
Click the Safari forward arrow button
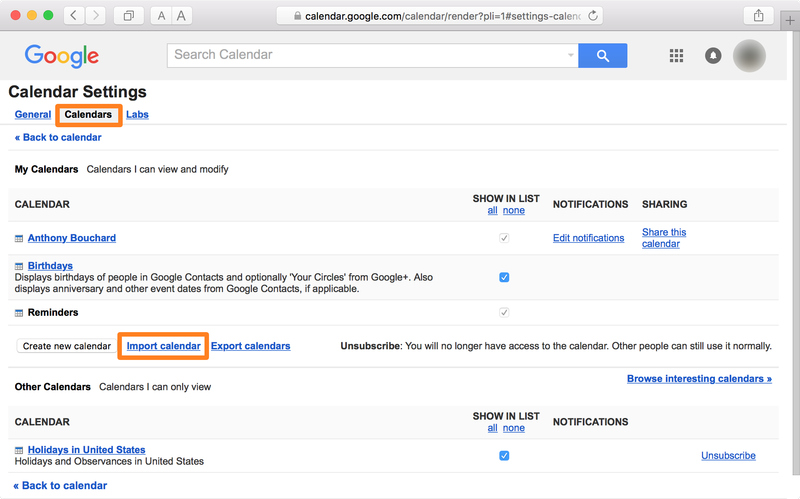(95, 15)
